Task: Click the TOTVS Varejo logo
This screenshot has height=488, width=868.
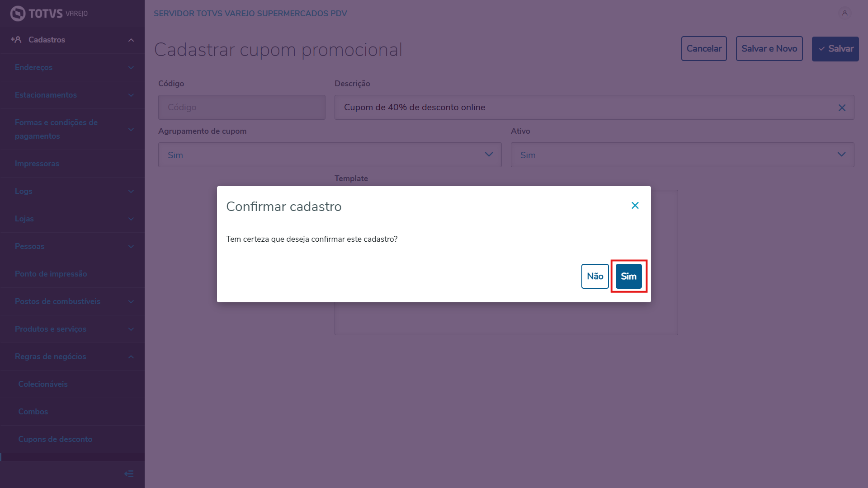Action: coord(49,14)
